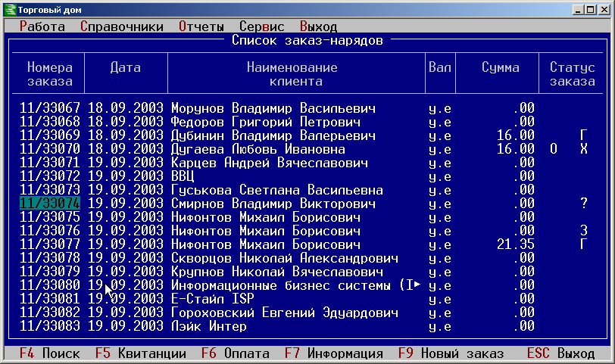Viewport: 615px width, 364px height.
Task: Click the Номера заказа column header
Action: point(50,74)
